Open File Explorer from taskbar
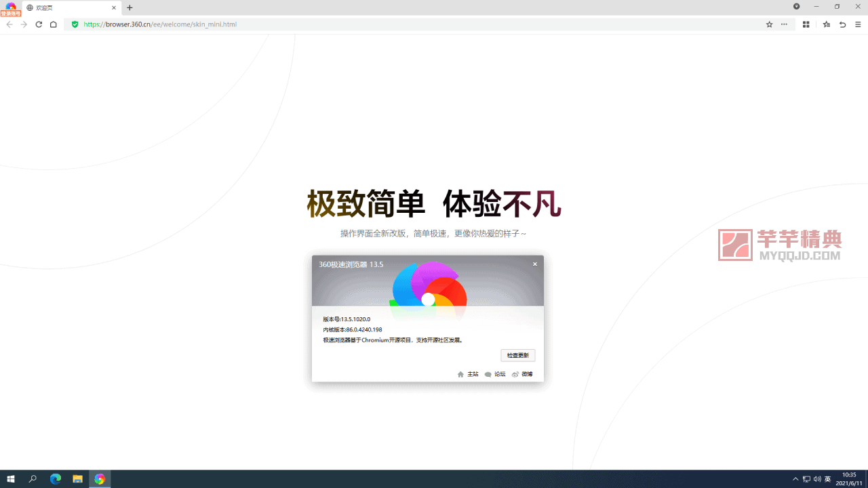 (x=77, y=479)
